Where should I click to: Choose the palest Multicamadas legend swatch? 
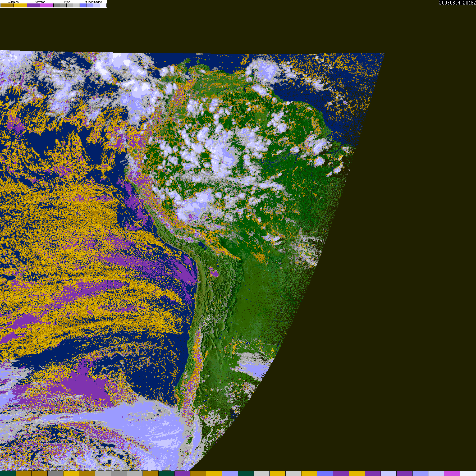(x=103, y=5)
